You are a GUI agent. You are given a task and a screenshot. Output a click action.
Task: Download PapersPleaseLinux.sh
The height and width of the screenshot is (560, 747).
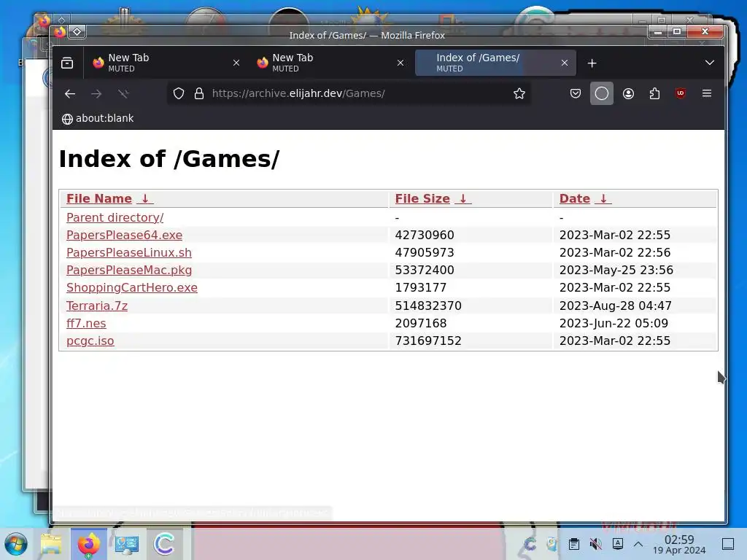click(129, 253)
